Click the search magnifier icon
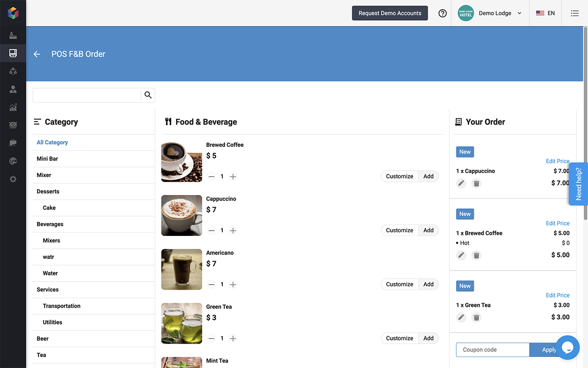Viewport: 588px width, 368px height. [x=148, y=95]
